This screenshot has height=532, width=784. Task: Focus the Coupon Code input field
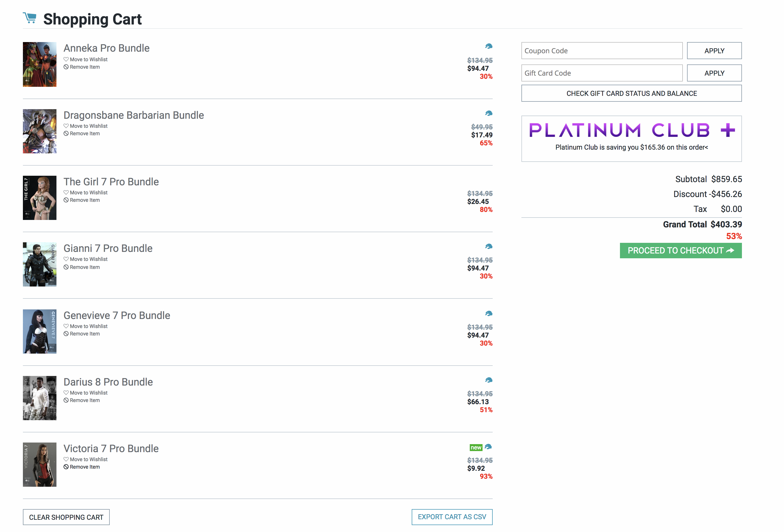coord(602,51)
